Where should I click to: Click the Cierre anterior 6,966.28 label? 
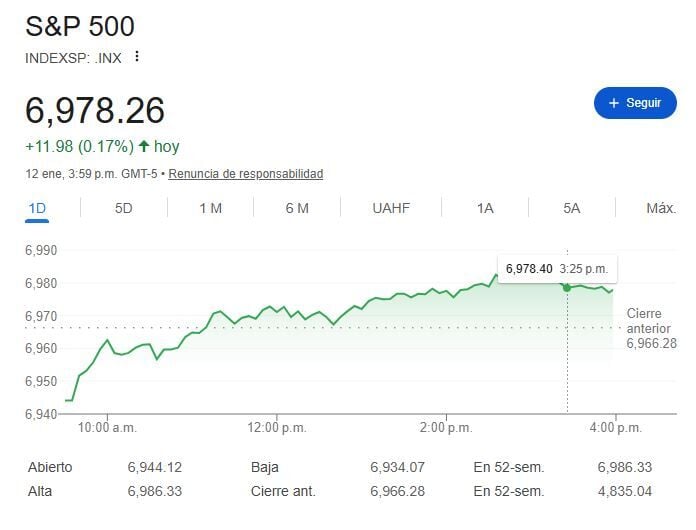point(651,329)
